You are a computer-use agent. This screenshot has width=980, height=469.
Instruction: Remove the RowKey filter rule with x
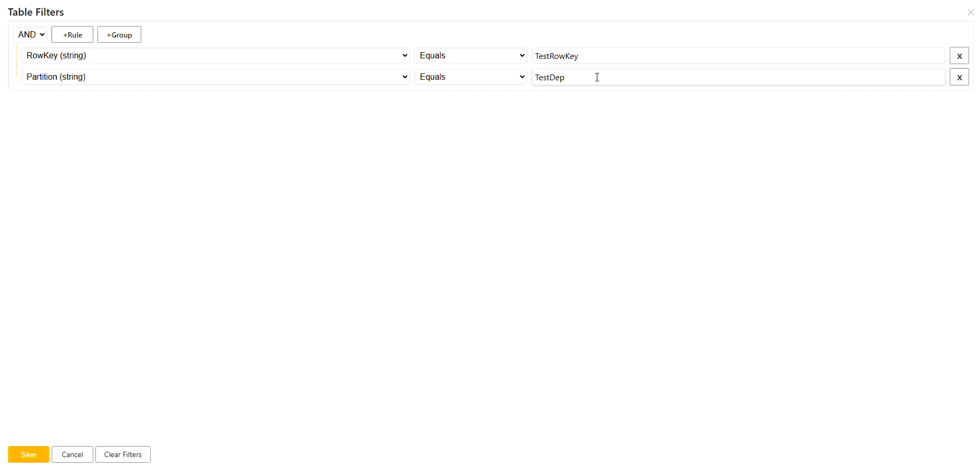click(x=959, y=56)
